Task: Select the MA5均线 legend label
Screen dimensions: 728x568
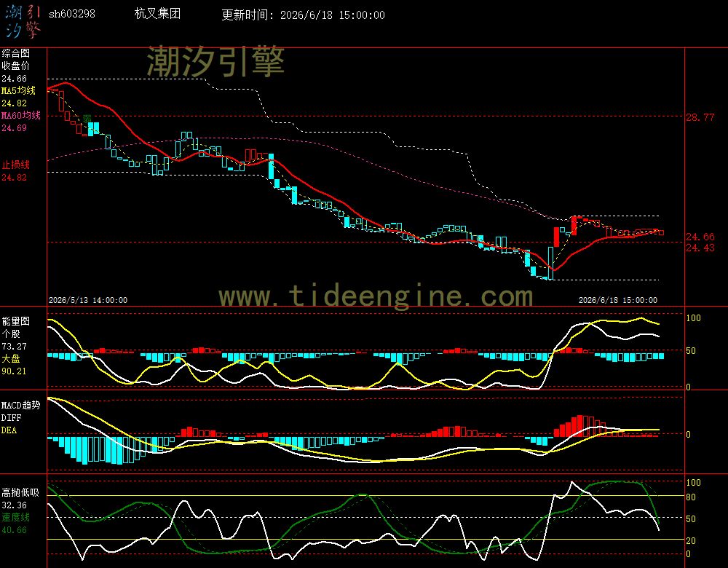Action: pyautogui.click(x=18, y=90)
